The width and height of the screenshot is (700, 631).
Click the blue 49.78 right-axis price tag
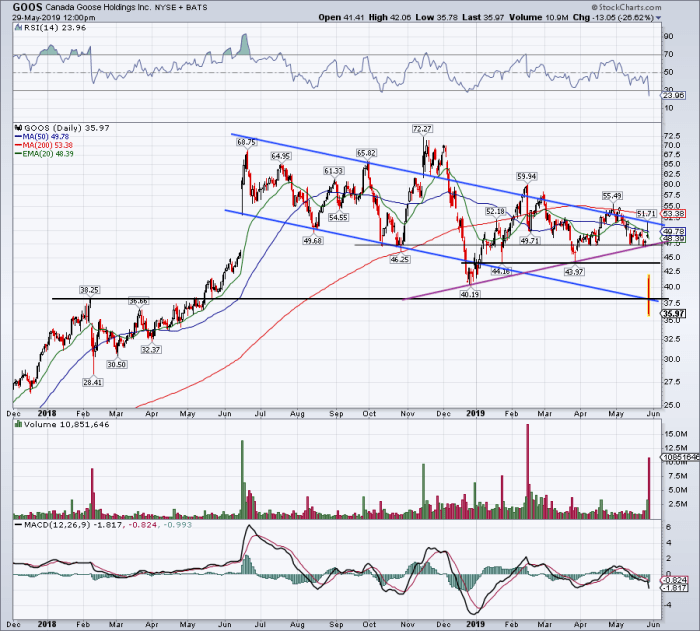tap(674, 231)
